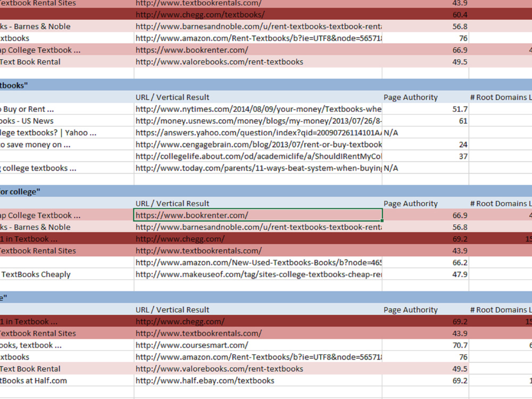532x399 pixels.
Task: Select barnesandnoble.com URL below the green-outlined cell
Action: (x=258, y=227)
